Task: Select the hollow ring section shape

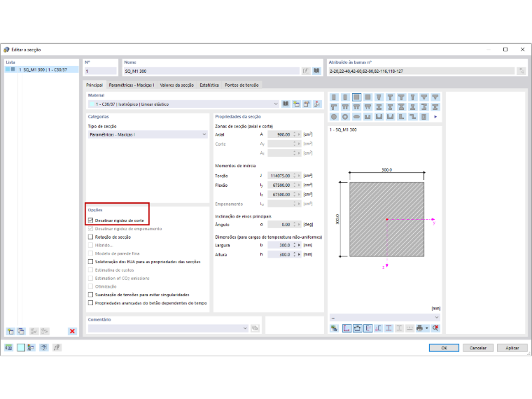Action: (345, 117)
